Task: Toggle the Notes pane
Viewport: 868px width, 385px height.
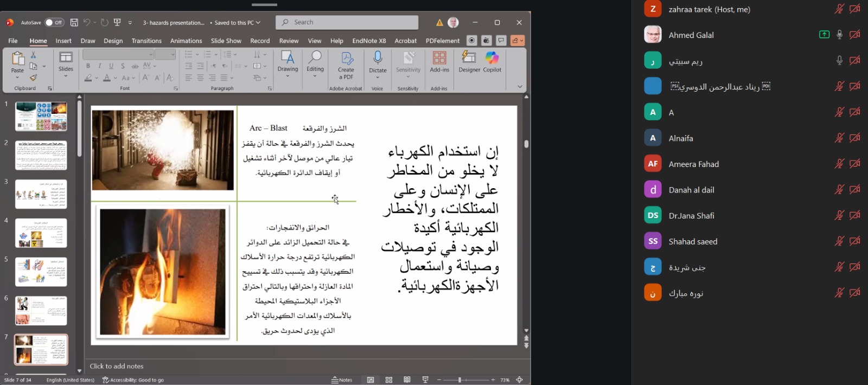Action: pyautogui.click(x=342, y=380)
